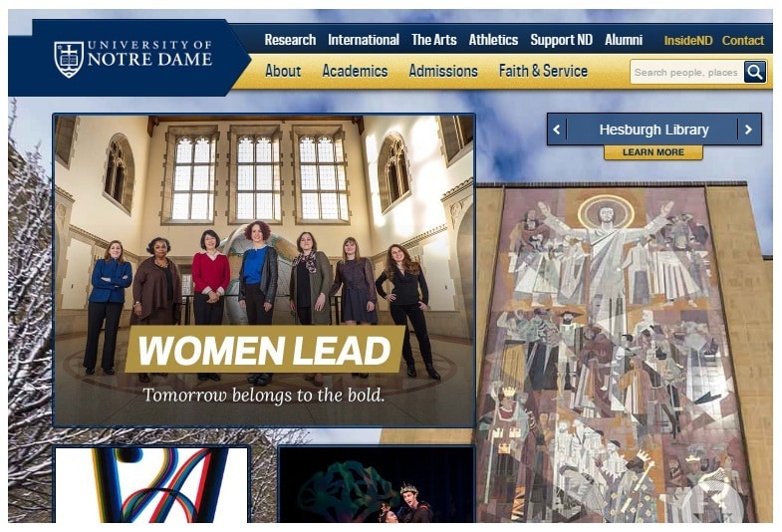The image size is (782, 532).
Task: Click the search magnifier icon
Action: click(755, 72)
